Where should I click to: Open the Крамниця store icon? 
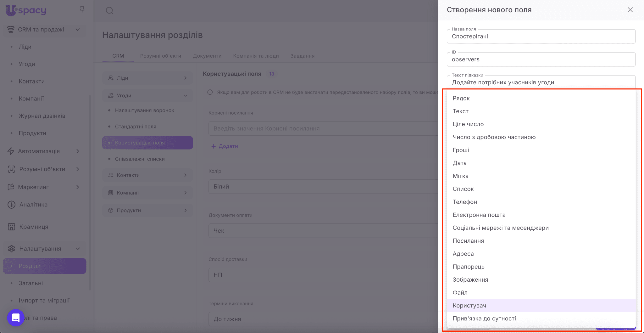[12, 227]
